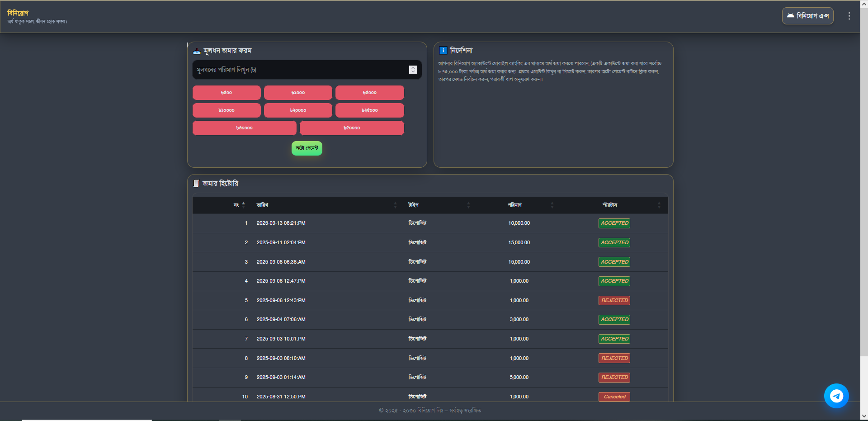Click the অটো পেমেন্ট green button
This screenshot has width=868, height=421.
[x=307, y=148]
